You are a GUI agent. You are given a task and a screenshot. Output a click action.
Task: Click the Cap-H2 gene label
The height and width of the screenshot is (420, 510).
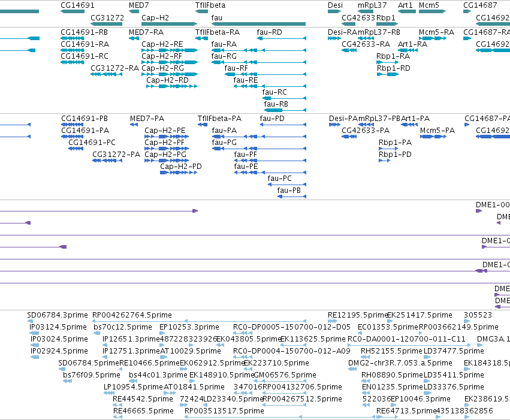(x=155, y=17)
